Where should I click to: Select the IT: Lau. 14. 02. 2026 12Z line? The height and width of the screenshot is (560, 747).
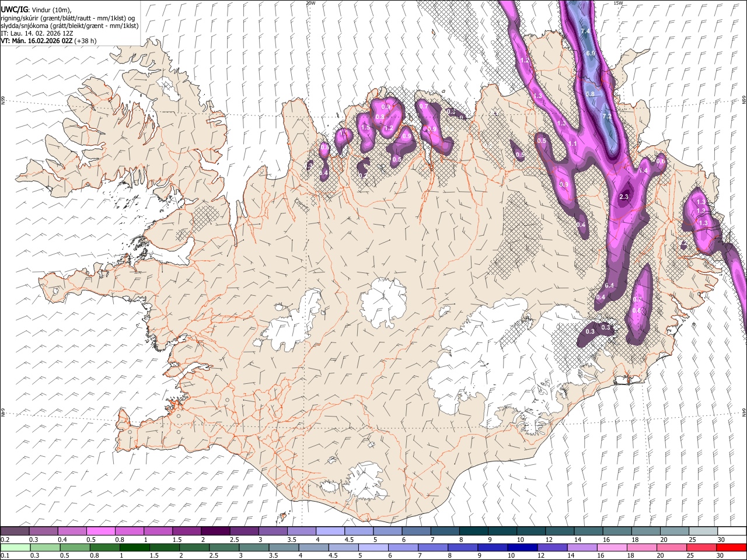37,33
